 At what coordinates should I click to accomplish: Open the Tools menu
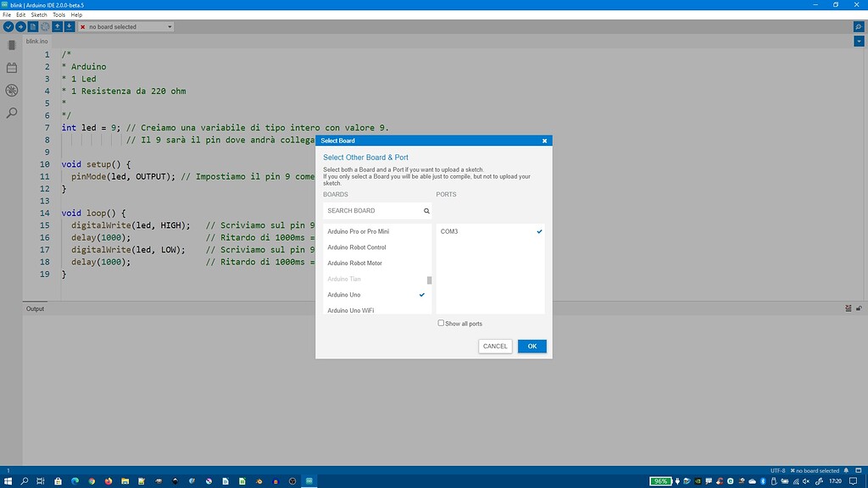pos(58,14)
